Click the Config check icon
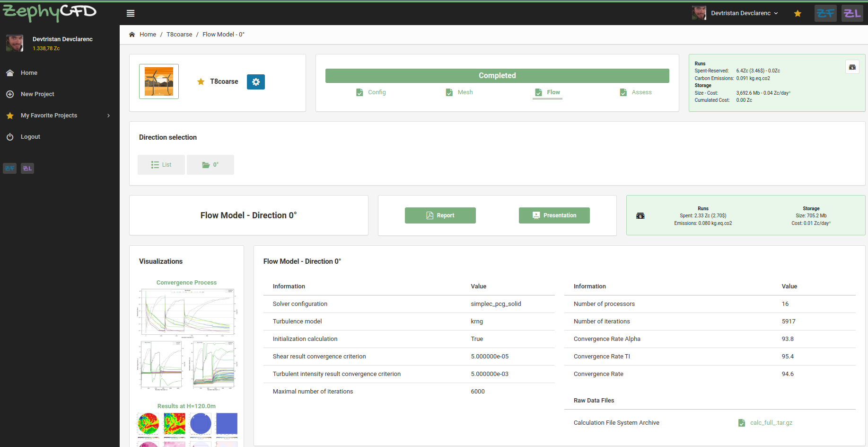The height and width of the screenshot is (447, 868). 359,92
